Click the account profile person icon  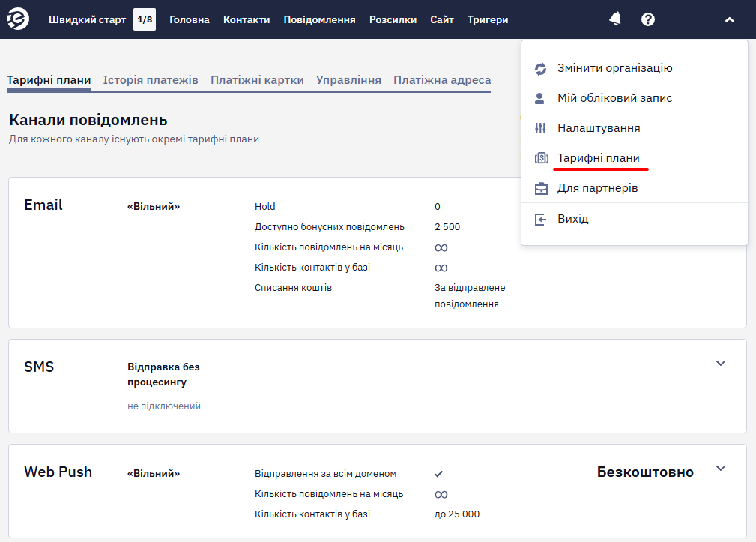point(540,98)
